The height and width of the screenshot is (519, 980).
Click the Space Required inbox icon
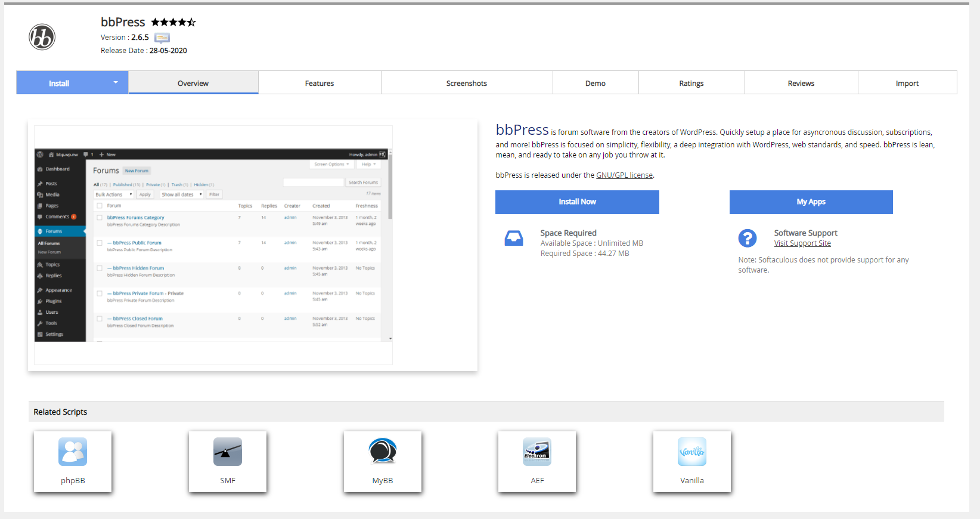click(x=514, y=238)
